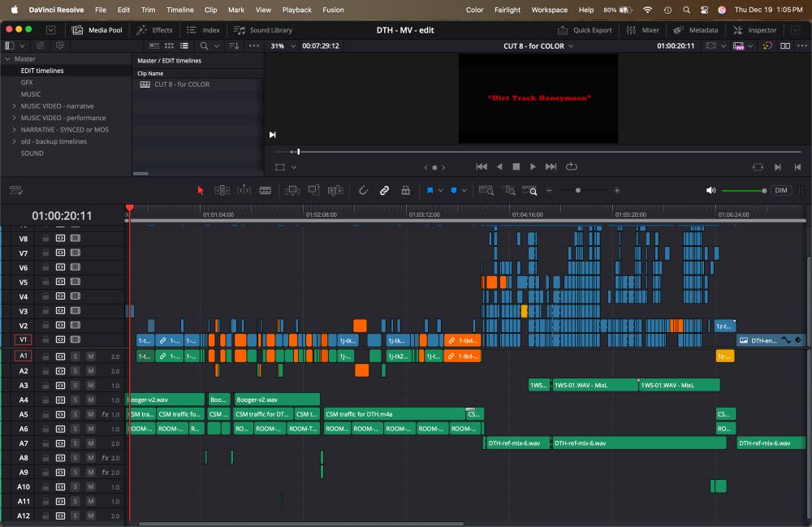Screen dimensions: 812x527
Task: Solo audio track A5
Action: (x=76, y=414)
